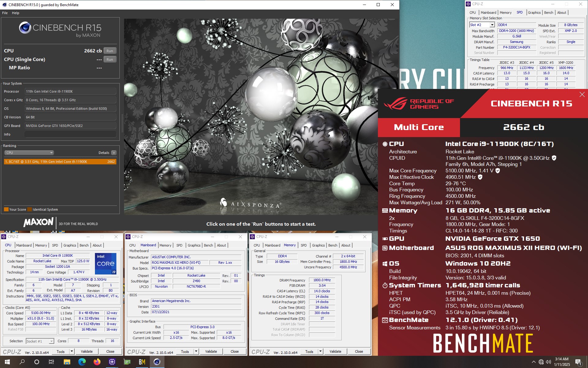The image size is (588, 368).
Task: Switch to Mainboard tab in CPU-Z CPU window
Action: (x=24, y=245)
